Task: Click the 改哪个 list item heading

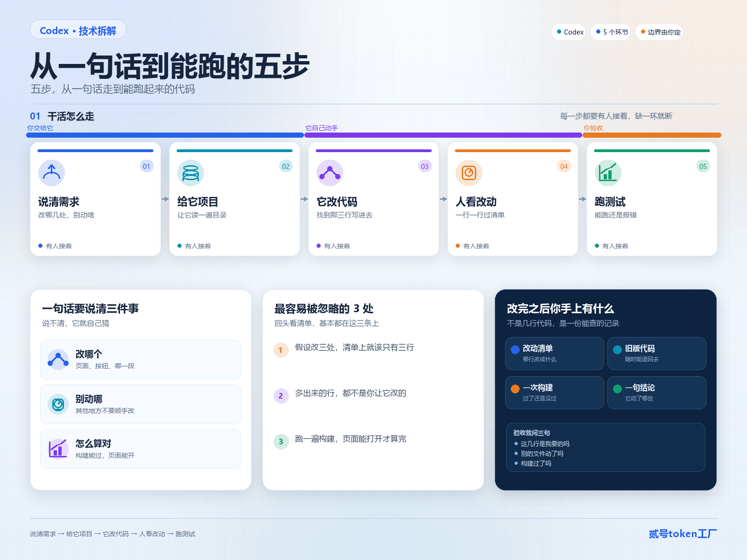Action: click(89, 354)
